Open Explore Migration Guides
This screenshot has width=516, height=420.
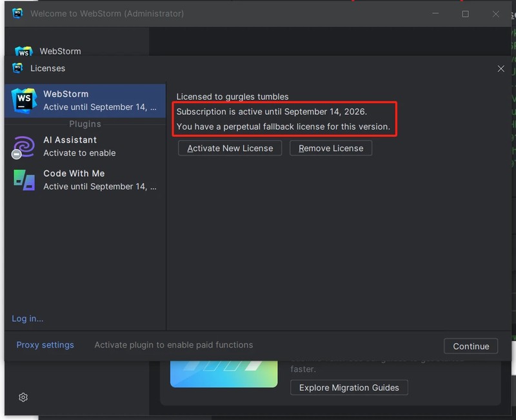(x=349, y=388)
